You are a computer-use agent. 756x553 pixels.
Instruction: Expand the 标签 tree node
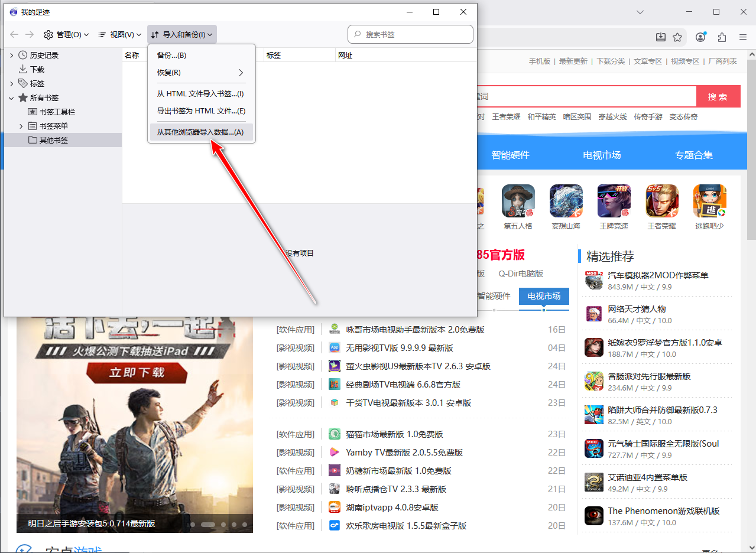click(x=11, y=83)
